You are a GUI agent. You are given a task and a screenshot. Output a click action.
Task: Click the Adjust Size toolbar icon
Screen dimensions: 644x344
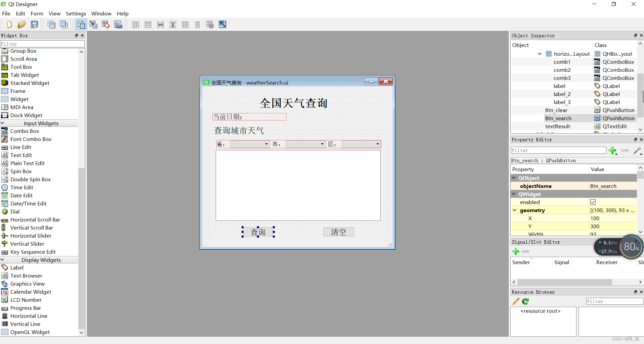(222, 24)
